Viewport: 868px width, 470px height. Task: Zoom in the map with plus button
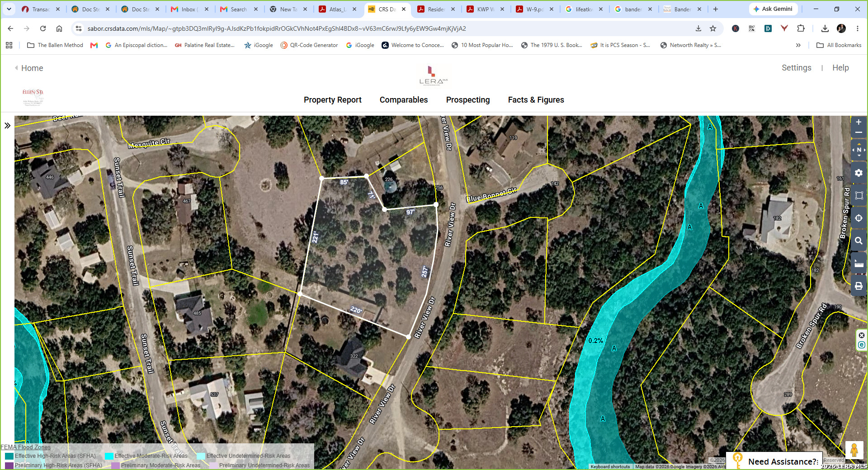point(859,122)
